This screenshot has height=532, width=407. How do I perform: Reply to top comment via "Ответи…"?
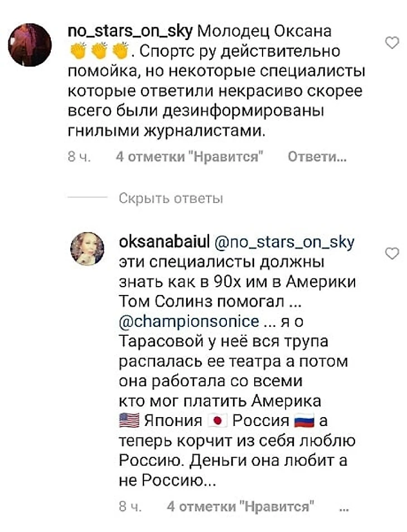[317, 158]
